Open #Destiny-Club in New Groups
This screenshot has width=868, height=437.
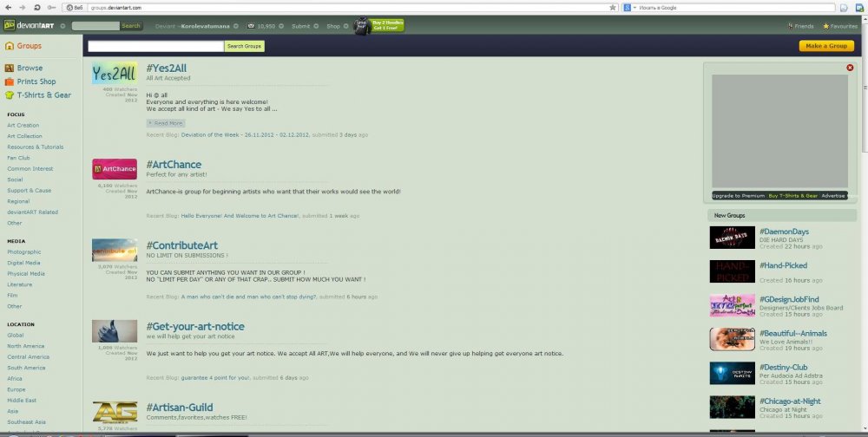pyautogui.click(x=783, y=368)
